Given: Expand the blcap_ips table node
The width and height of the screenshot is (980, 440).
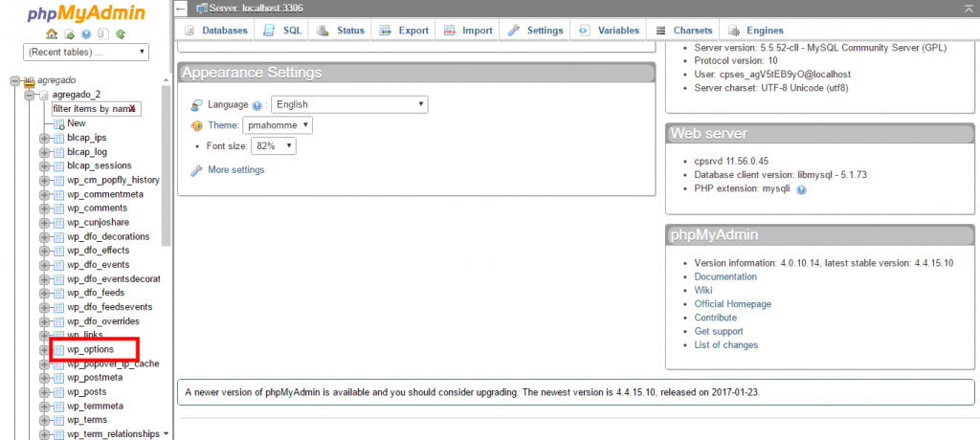Looking at the screenshot, I should pyautogui.click(x=44, y=138).
